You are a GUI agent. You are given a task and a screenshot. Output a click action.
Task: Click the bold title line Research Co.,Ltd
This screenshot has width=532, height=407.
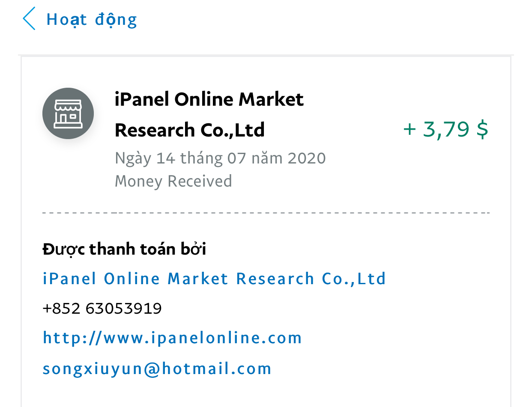[189, 130]
